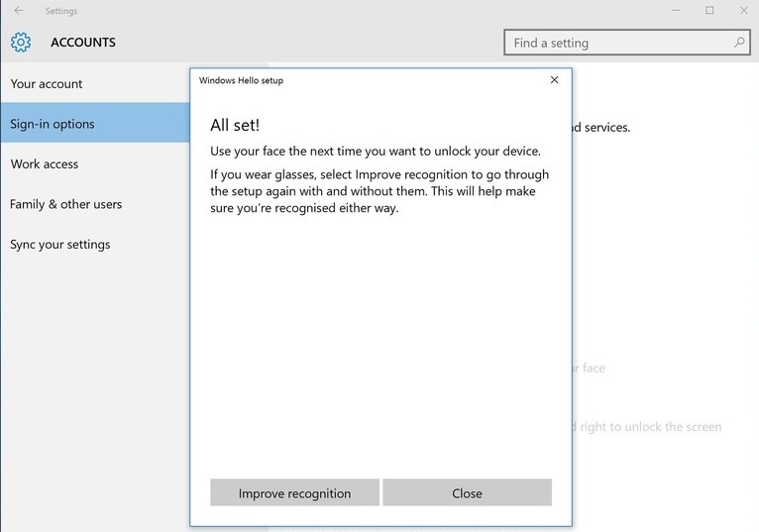Dismiss dialog with the X icon
Screen dimensions: 759x532
pos(554,80)
